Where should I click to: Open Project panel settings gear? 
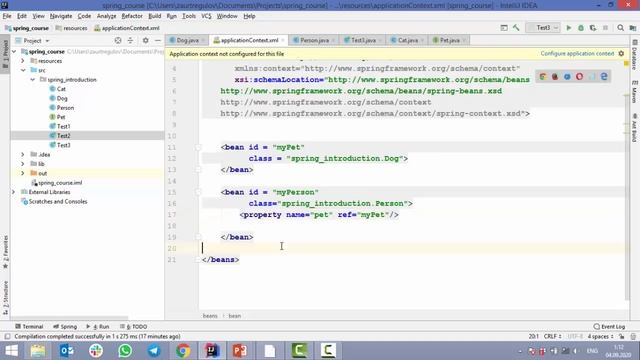point(145,40)
